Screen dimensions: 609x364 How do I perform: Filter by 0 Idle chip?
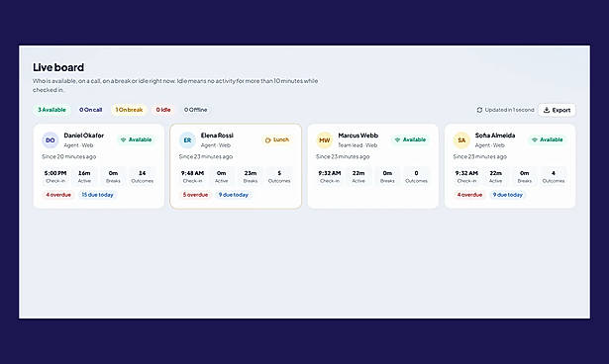click(163, 110)
